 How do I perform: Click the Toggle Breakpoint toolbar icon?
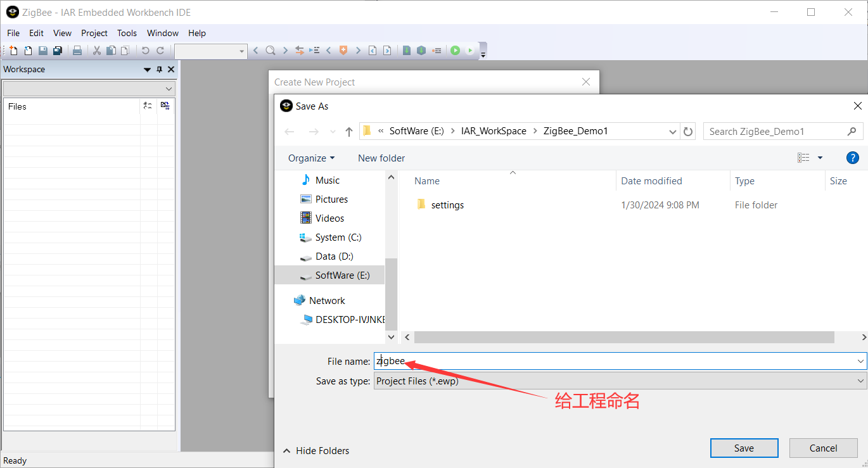tap(437, 51)
